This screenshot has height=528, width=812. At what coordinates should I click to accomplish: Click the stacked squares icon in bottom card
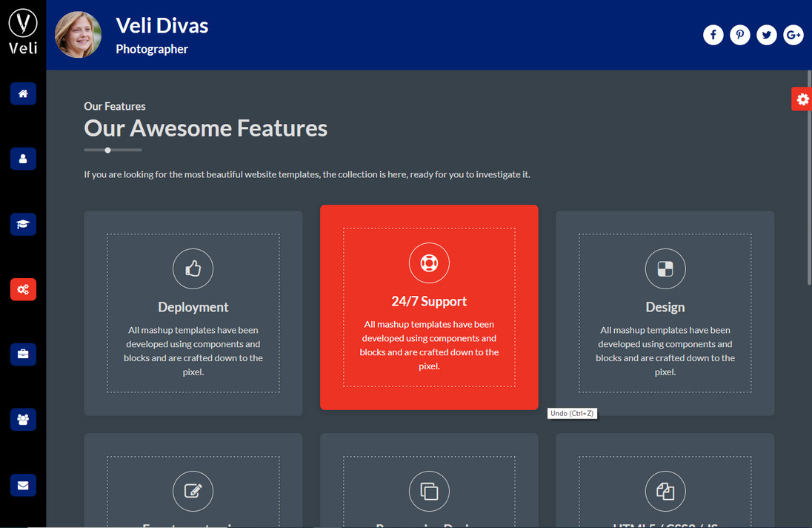coord(429,491)
